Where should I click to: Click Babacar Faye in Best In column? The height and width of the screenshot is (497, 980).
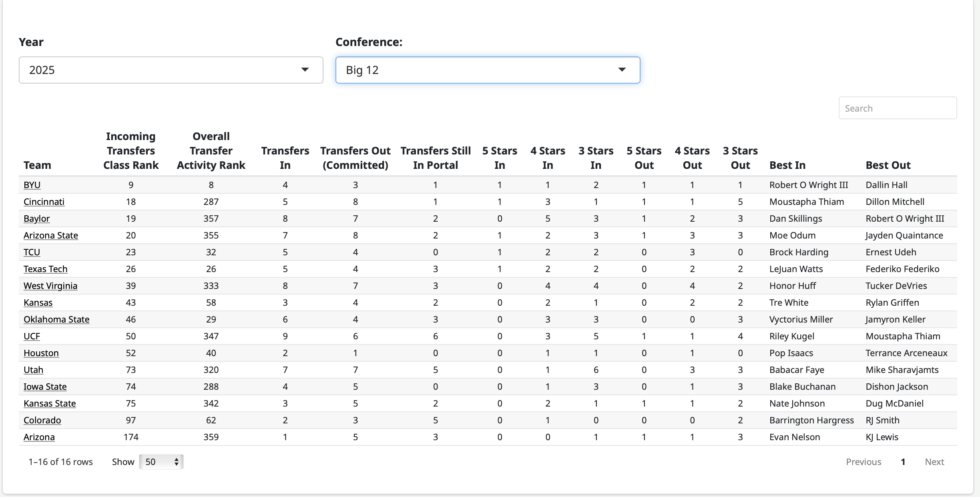click(797, 370)
